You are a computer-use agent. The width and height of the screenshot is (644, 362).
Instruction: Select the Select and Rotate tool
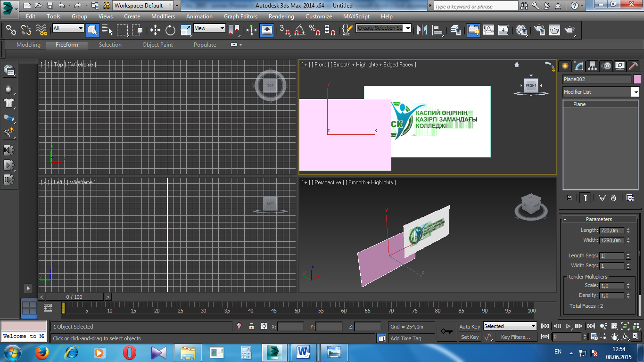(x=170, y=30)
